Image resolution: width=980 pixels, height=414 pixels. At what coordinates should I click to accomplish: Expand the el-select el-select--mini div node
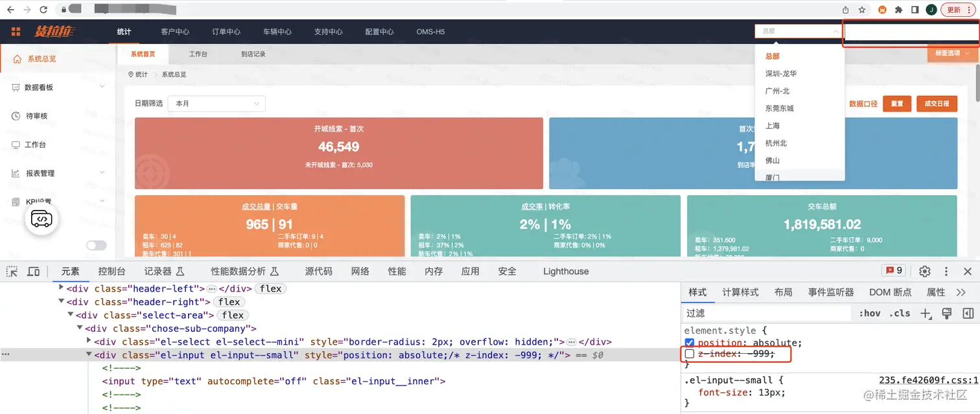coord(89,341)
